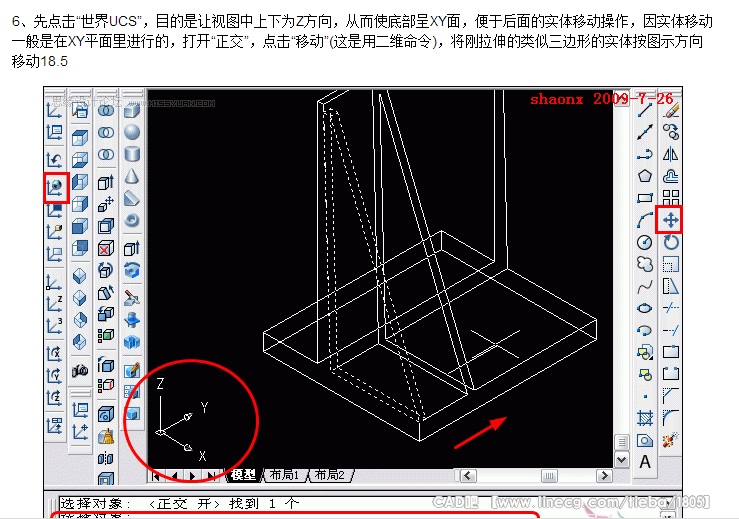Choose the Polyline draw tool
This screenshot has width=739, height=519.
[x=644, y=154]
